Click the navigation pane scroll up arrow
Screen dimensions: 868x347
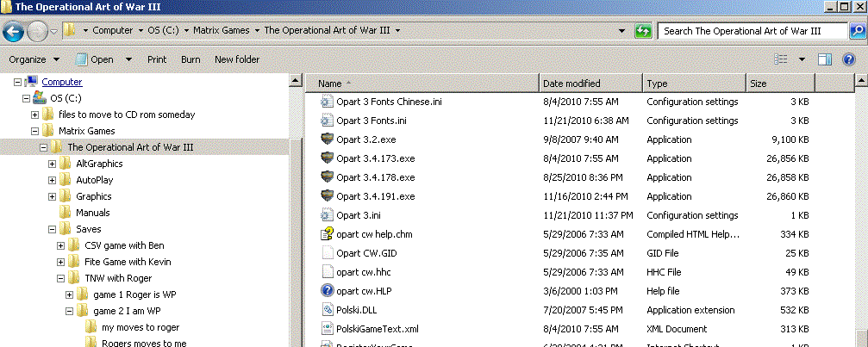coord(296,82)
